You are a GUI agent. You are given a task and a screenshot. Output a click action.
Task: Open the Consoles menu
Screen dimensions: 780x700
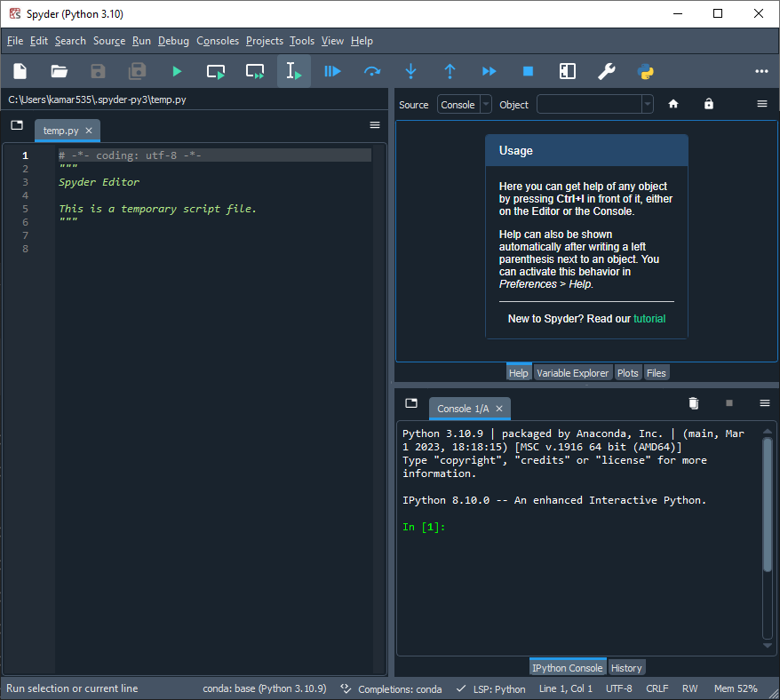(x=218, y=41)
